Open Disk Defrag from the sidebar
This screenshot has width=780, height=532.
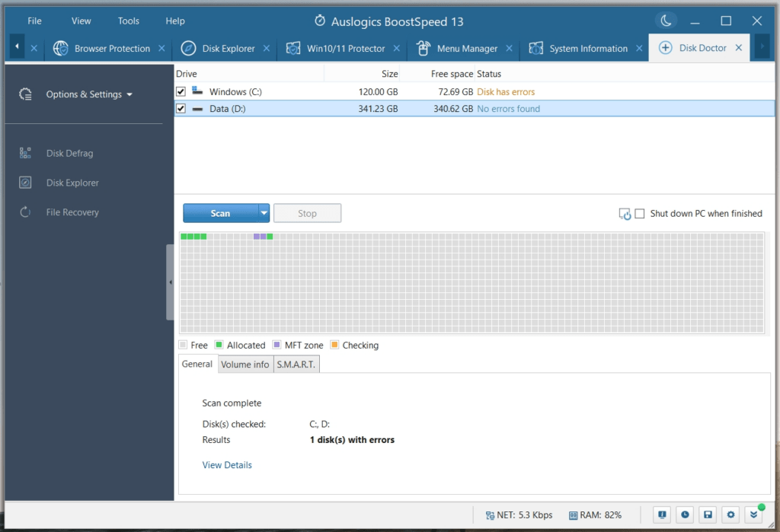pyautogui.click(x=70, y=153)
